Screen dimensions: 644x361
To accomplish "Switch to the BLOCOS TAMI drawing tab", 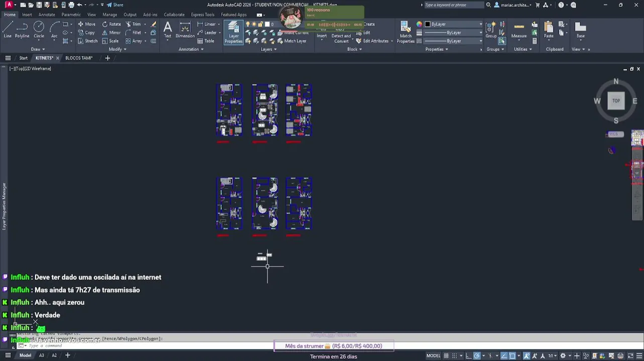I will coord(79,58).
